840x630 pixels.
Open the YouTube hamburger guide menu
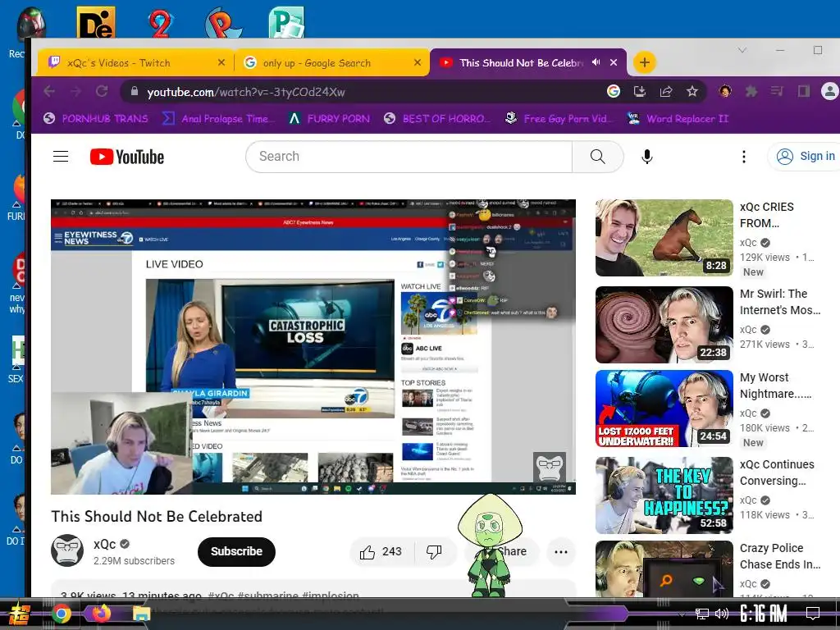pos(61,157)
